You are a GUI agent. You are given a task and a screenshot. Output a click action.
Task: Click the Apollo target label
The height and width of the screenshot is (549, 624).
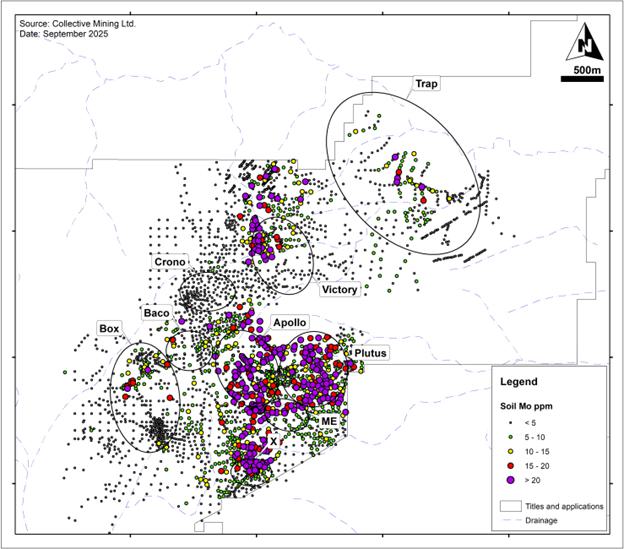click(290, 324)
